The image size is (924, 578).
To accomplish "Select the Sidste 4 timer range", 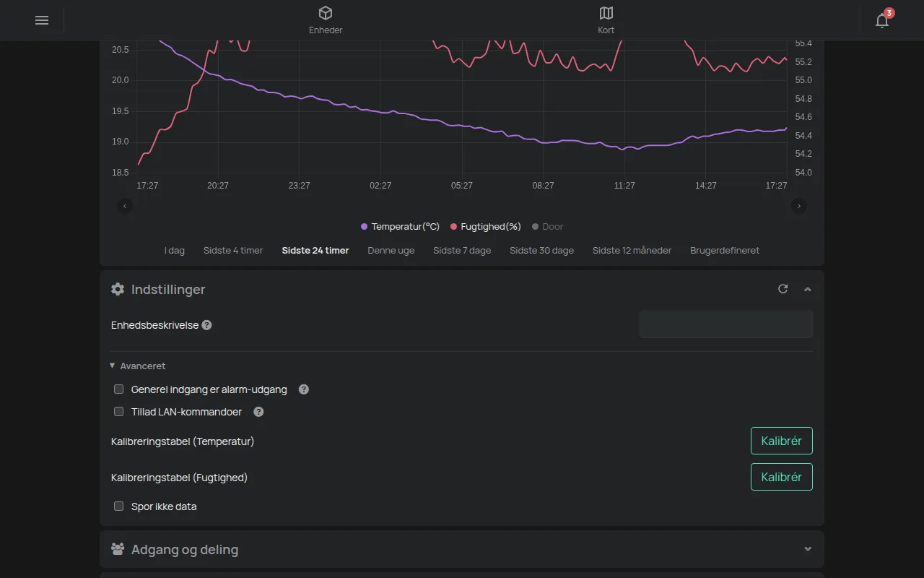I will pyautogui.click(x=233, y=251).
